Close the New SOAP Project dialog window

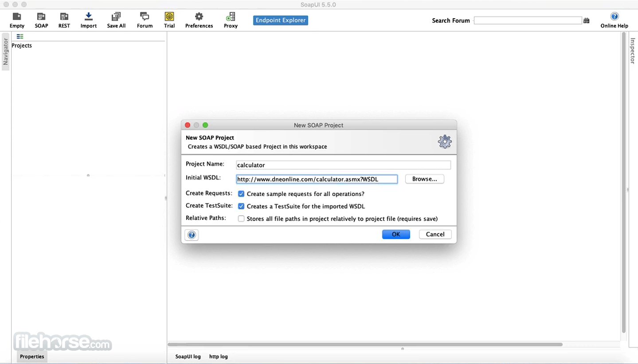pyautogui.click(x=188, y=125)
